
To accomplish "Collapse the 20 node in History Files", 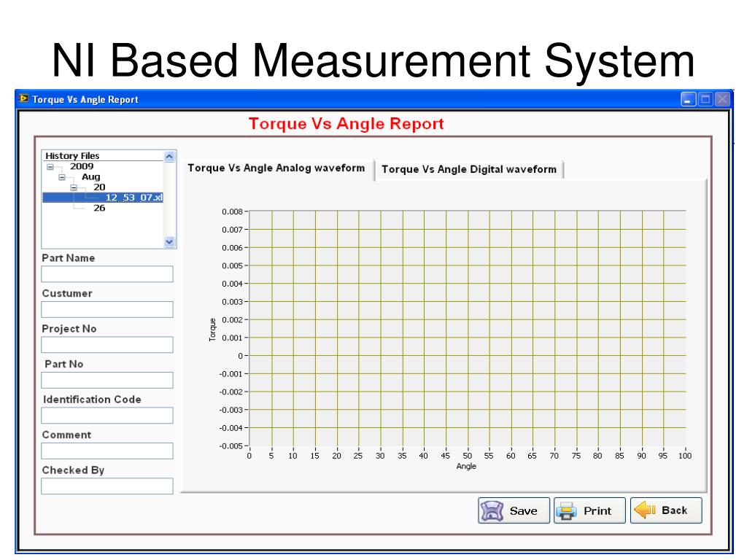I will (74, 187).
